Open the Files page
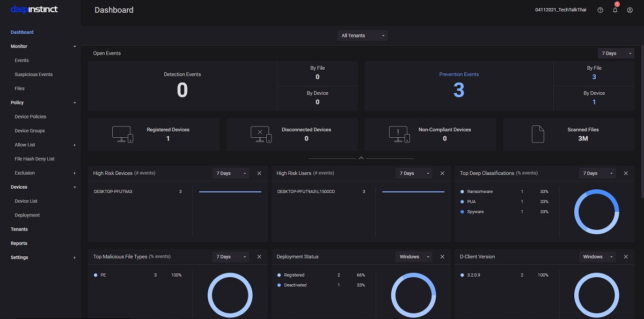Viewport: 644px width, 319px height. 20,88
